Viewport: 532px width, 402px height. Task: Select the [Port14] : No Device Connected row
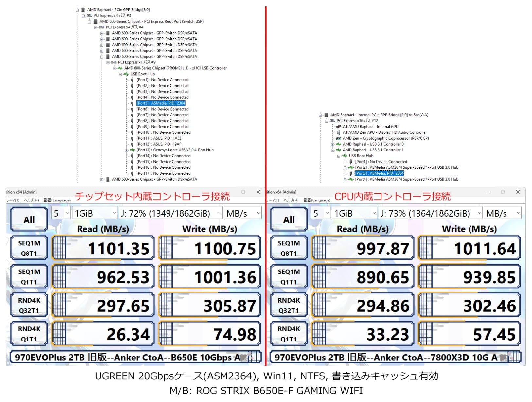point(164,156)
